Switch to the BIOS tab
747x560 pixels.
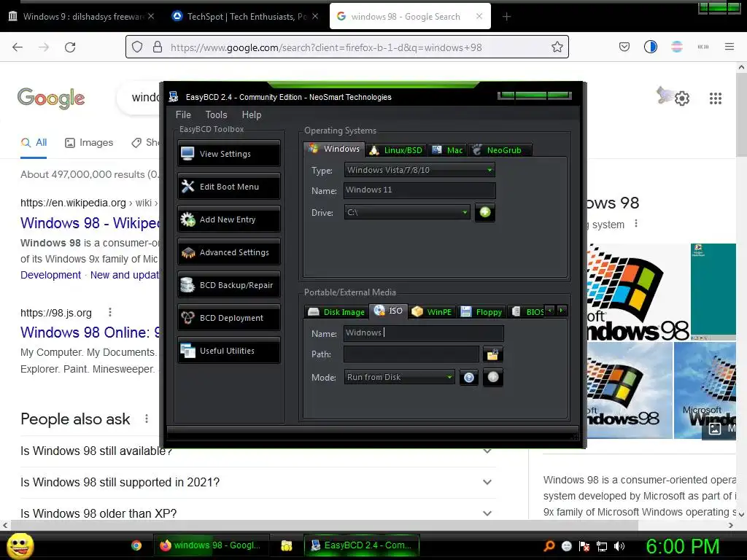(x=527, y=312)
